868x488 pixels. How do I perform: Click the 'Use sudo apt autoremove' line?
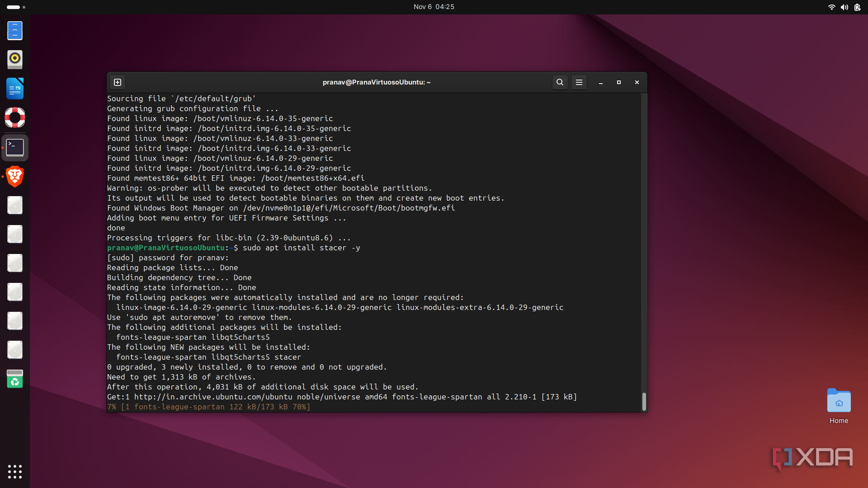click(x=200, y=317)
